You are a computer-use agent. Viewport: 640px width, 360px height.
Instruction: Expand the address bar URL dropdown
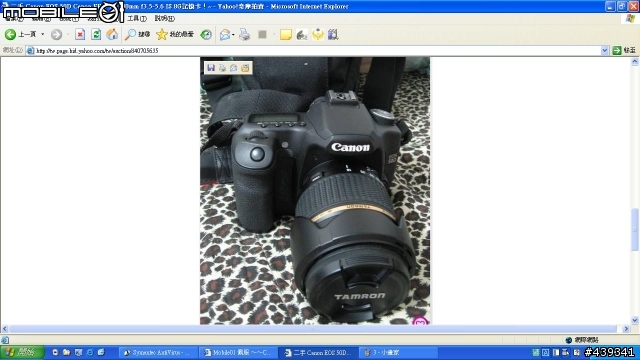coord(604,51)
